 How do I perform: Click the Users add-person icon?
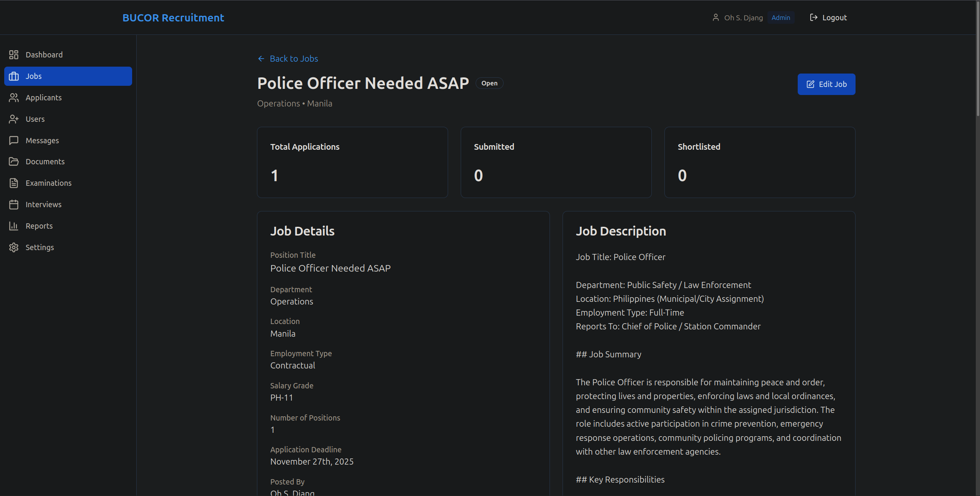14,119
